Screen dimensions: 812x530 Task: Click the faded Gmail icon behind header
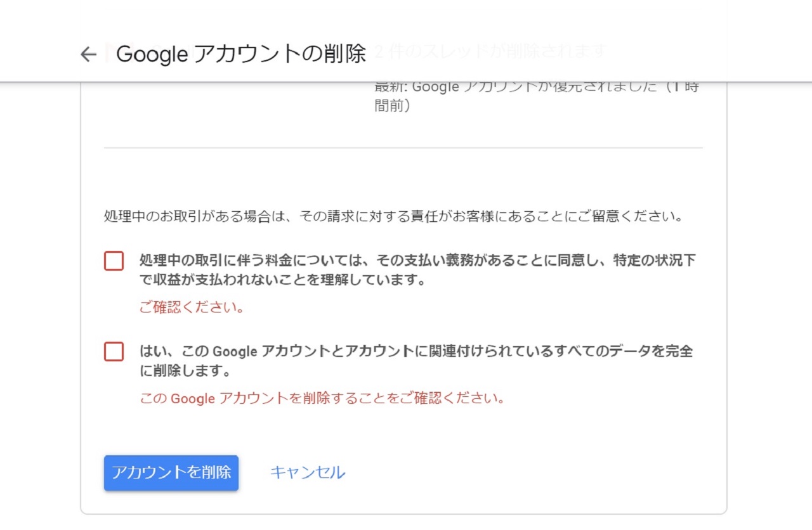click(108, 53)
